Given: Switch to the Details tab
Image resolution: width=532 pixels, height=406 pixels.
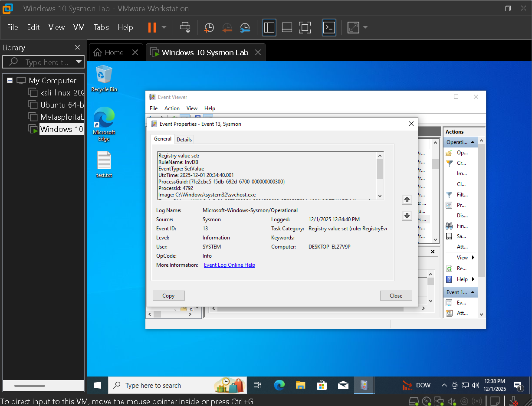Looking at the screenshot, I should coord(184,139).
